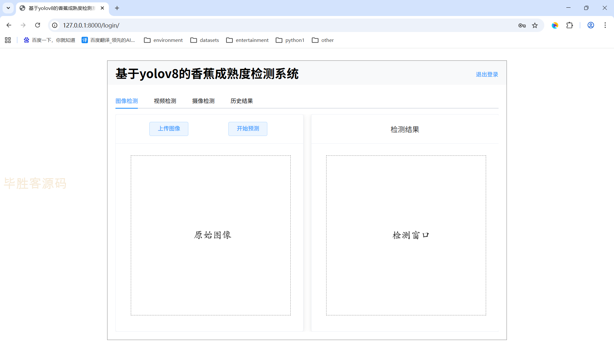This screenshot has width=614, height=364.
Task: Open the extensions puzzle icon
Action: click(x=570, y=25)
